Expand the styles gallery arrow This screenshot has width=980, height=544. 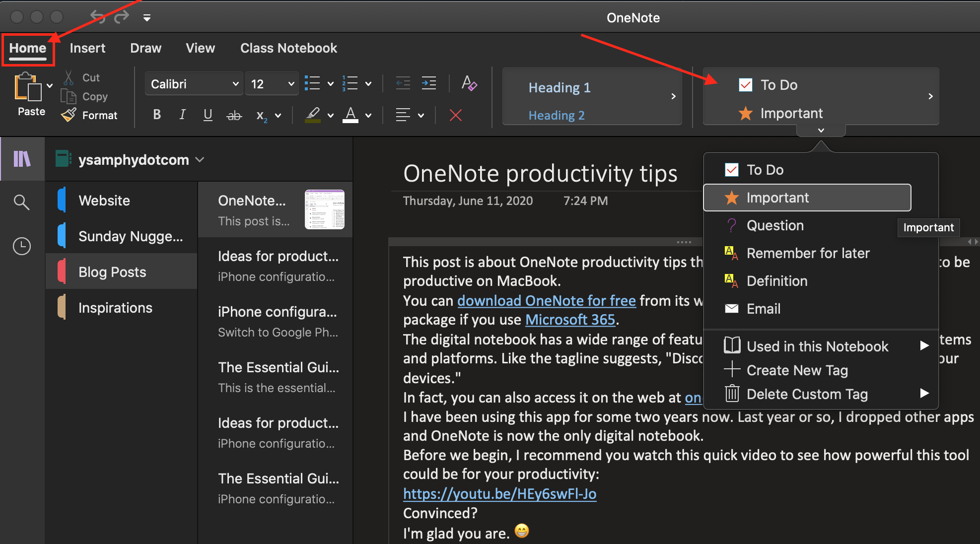pyautogui.click(x=673, y=96)
